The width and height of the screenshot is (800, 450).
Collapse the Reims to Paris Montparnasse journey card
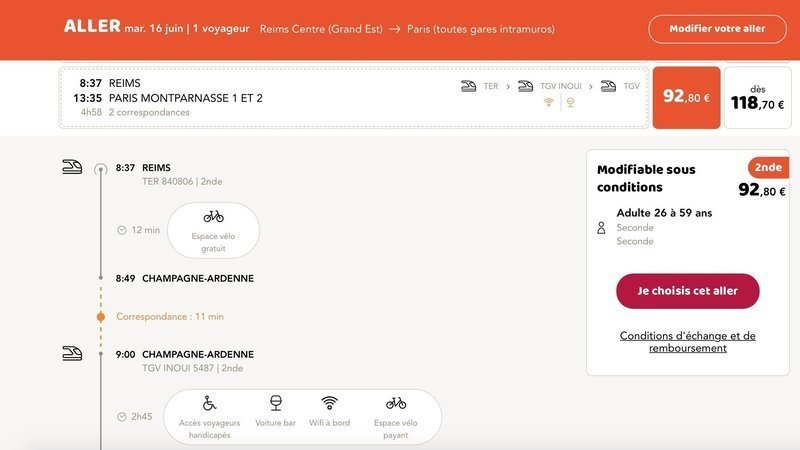[x=353, y=98]
